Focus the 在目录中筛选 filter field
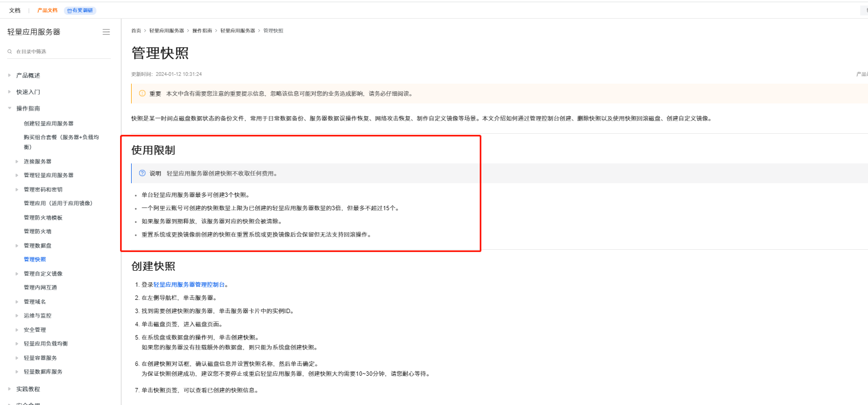Image resolution: width=868 pixels, height=405 pixels. 59,51
